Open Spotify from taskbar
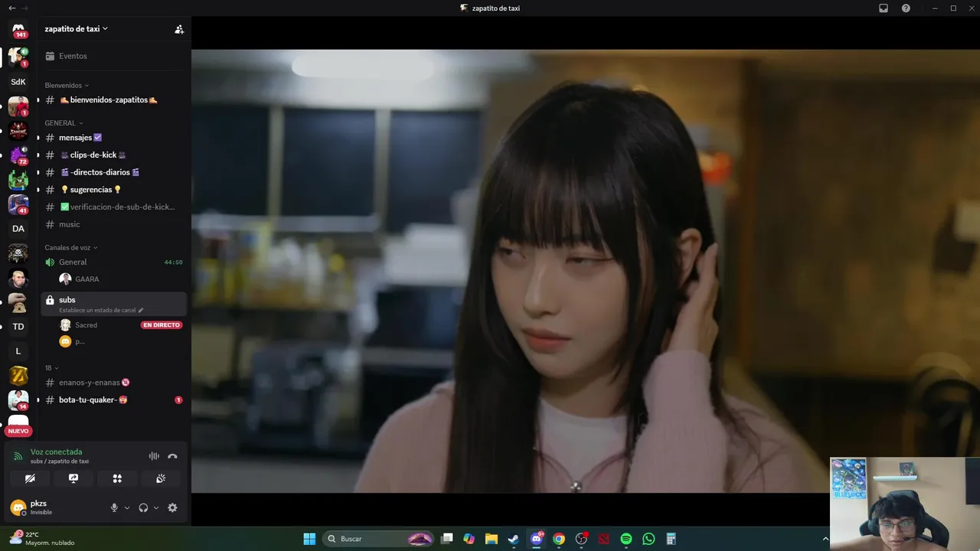Screen dimensions: 980x551 [626, 539]
